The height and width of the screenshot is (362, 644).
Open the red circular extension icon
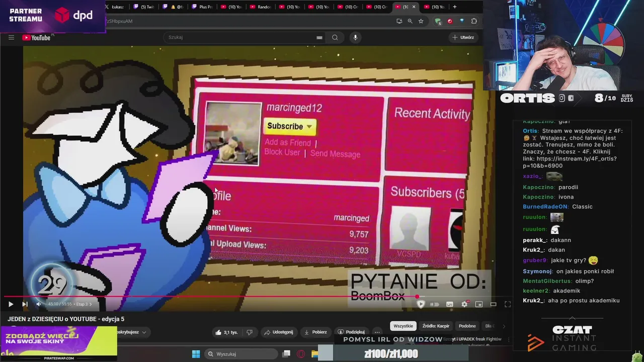coord(450,21)
